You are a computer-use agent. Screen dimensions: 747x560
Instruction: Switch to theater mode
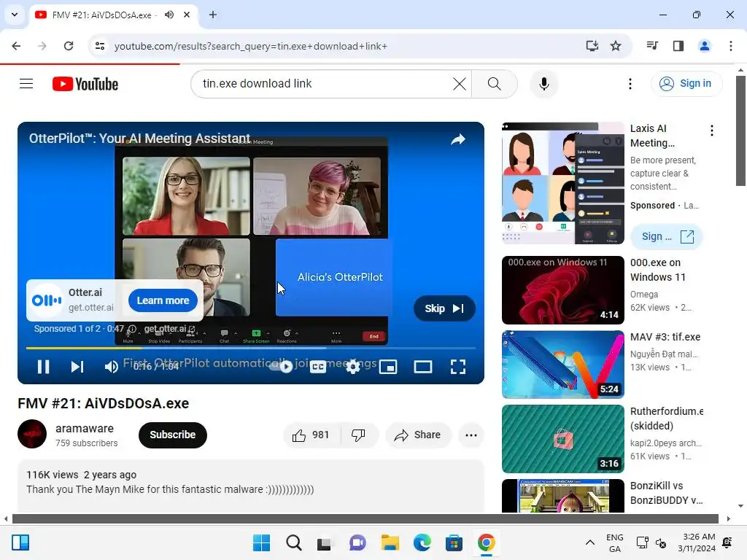click(x=422, y=366)
